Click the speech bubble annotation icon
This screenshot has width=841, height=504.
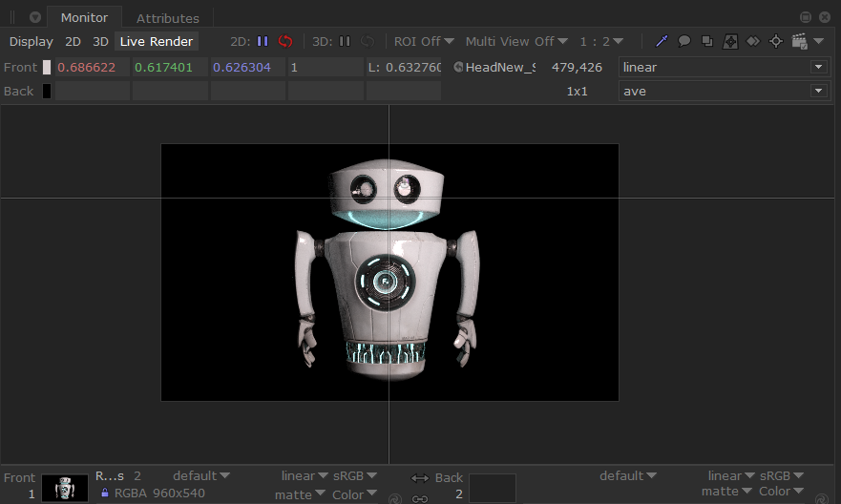click(684, 42)
